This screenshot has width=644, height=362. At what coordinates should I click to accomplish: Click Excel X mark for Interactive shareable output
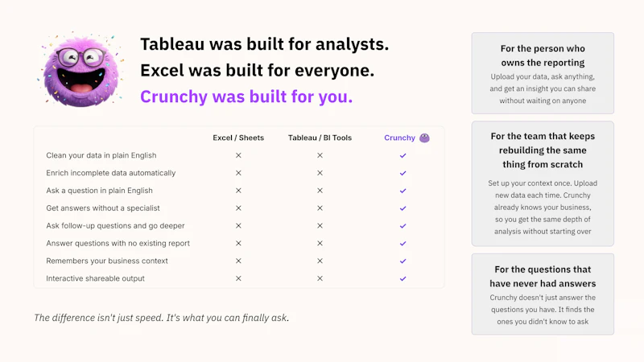[238, 278]
